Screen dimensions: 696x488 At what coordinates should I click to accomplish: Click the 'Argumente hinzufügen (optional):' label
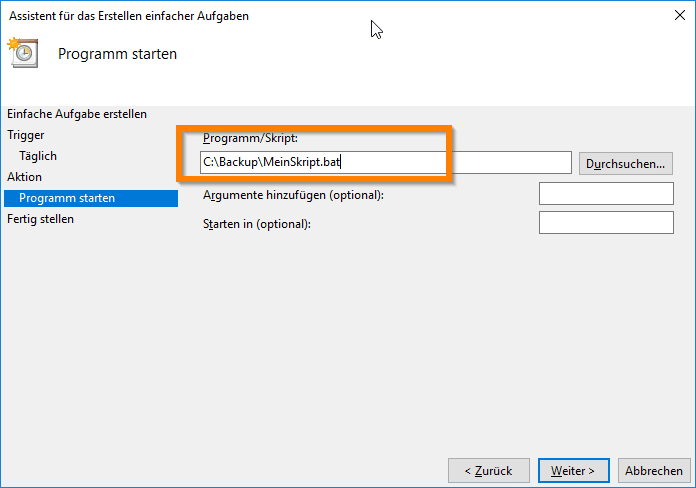point(293,195)
